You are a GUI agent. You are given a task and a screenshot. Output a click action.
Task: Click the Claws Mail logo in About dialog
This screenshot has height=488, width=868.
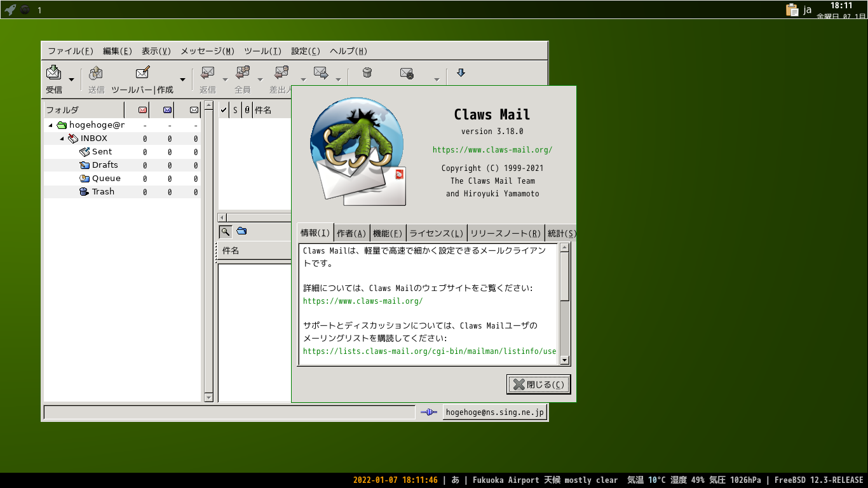pos(358,151)
